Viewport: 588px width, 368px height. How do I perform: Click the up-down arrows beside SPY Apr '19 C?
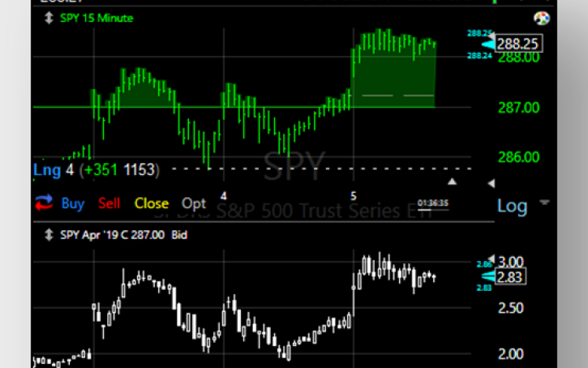[x=49, y=235]
